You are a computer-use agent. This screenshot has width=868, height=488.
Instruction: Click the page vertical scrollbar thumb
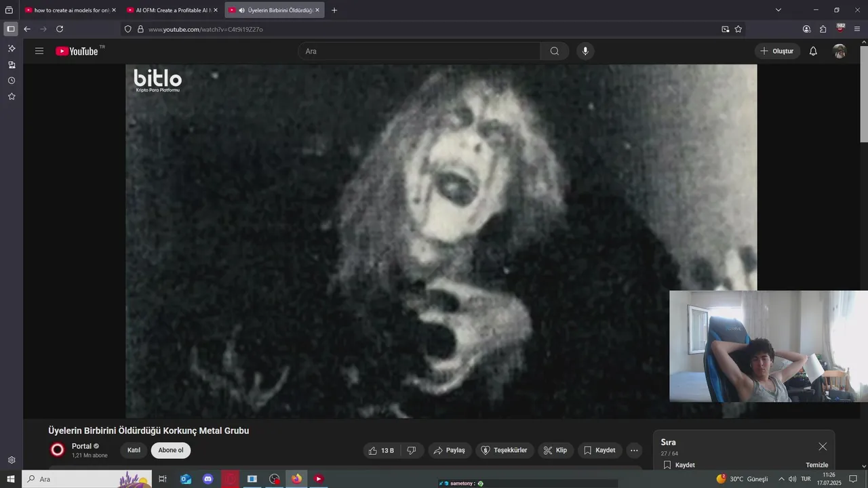pyautogui.click(x=863, y=95)
